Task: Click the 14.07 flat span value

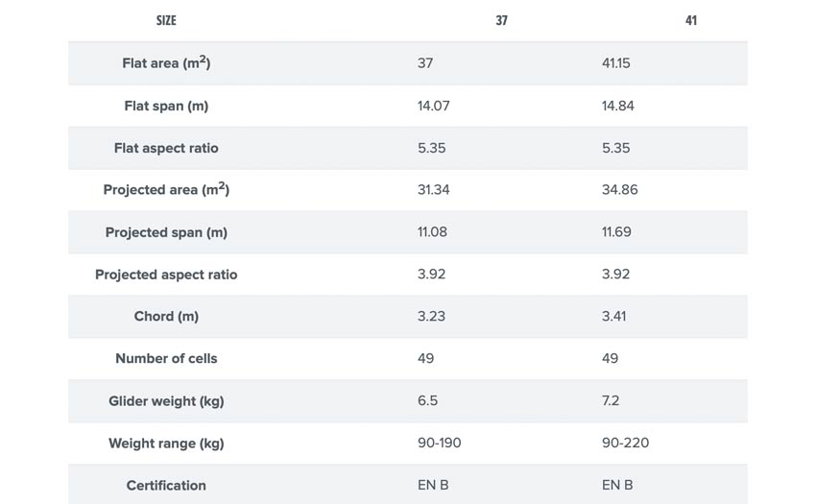Action: [433, 106]
